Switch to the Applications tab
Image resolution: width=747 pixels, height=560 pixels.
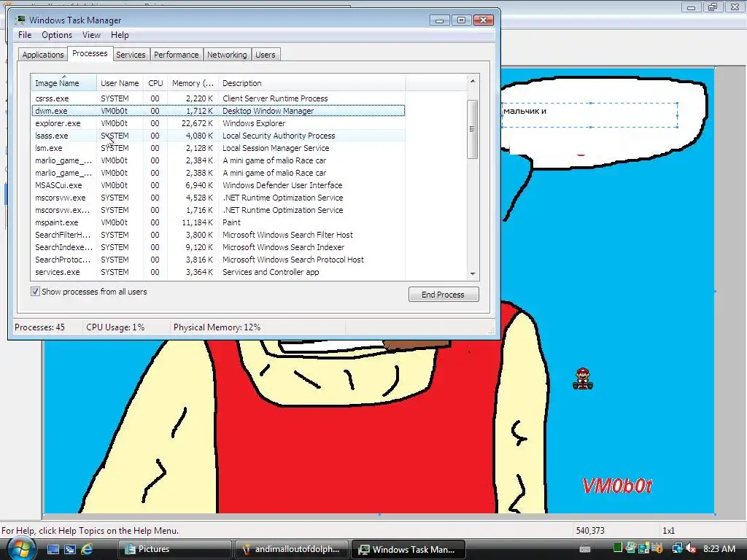click(x=43, y=55)
